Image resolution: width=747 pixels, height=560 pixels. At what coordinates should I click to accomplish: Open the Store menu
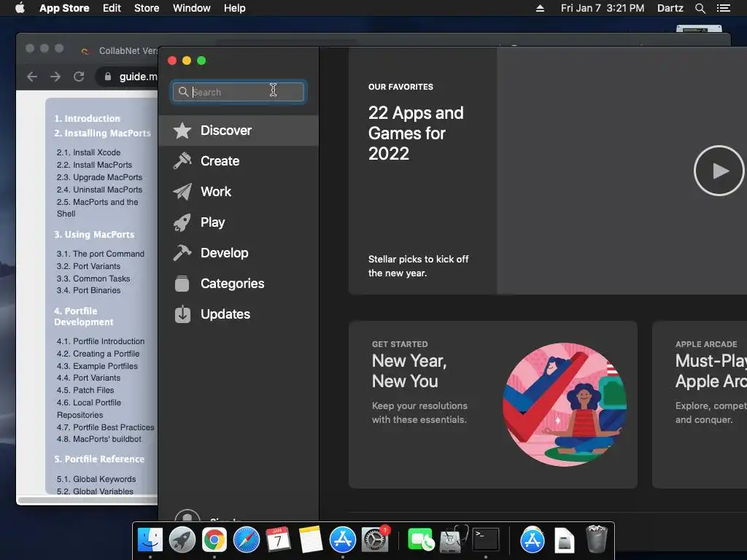(x=147, y=8)
